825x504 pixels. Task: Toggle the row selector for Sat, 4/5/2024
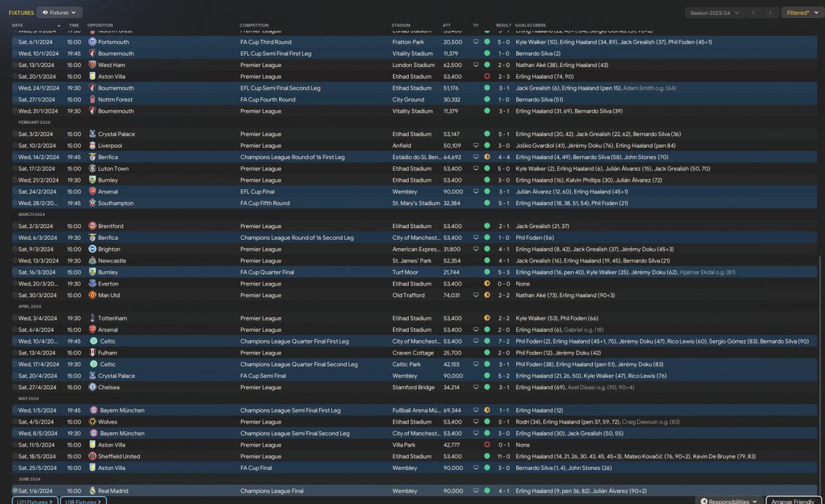(15, 422)
